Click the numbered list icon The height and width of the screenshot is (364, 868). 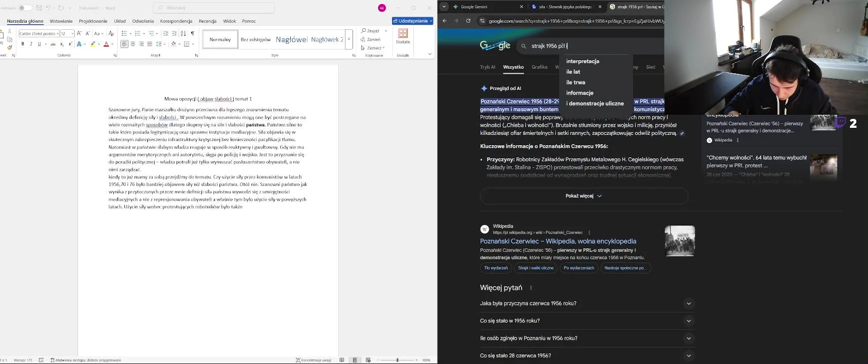click(x=137, y=33)
